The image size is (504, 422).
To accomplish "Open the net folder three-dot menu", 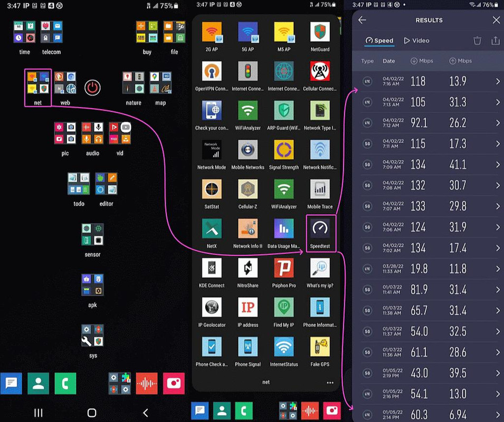I will click(x=330, y=382).
